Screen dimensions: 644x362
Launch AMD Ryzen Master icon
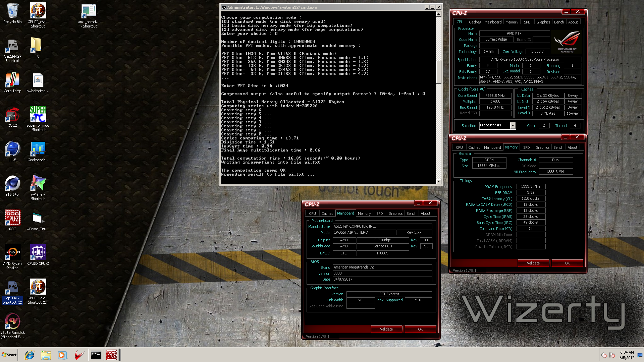12,257
